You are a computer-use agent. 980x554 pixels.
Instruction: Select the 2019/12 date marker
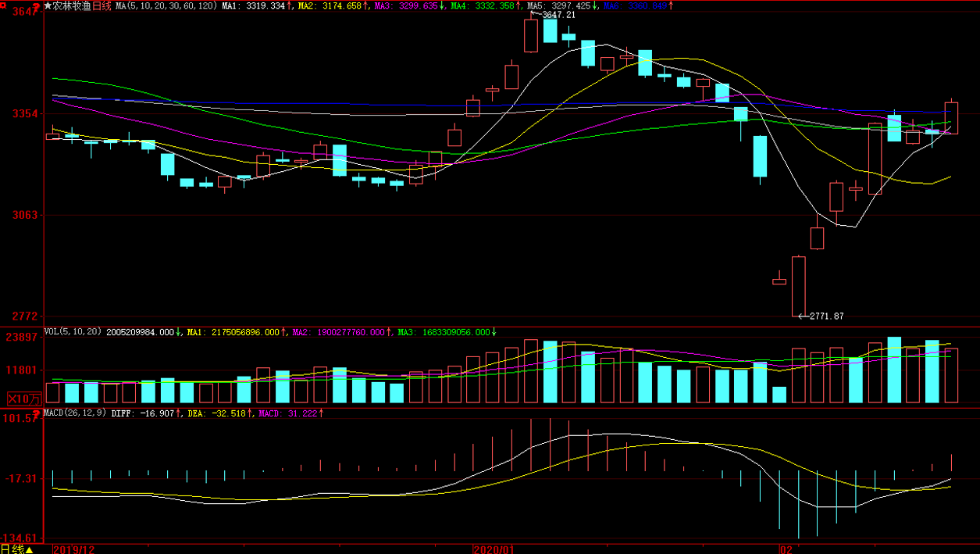point(73,549)
